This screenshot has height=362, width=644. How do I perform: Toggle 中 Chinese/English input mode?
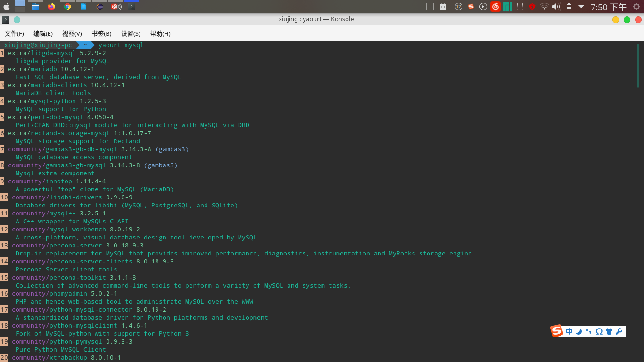tap(569, 331)
